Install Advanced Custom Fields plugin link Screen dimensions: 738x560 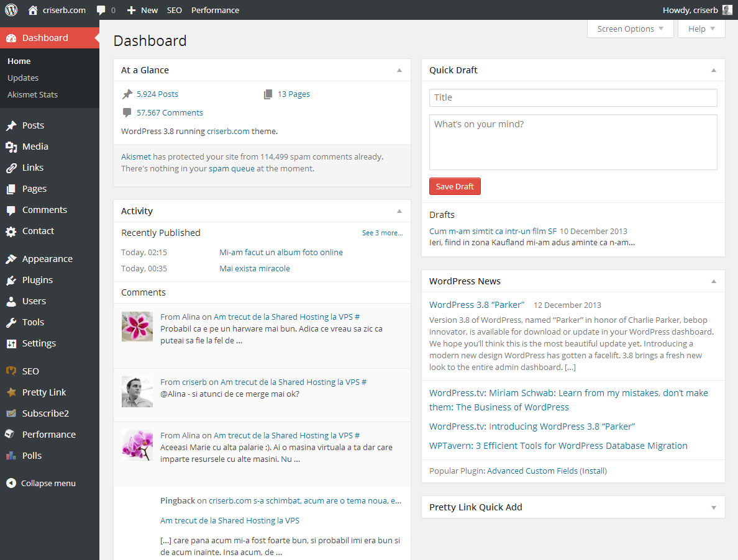point(593,471)
